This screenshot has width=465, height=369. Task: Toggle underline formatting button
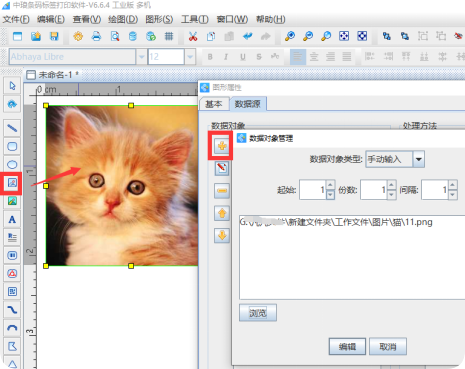243,57
